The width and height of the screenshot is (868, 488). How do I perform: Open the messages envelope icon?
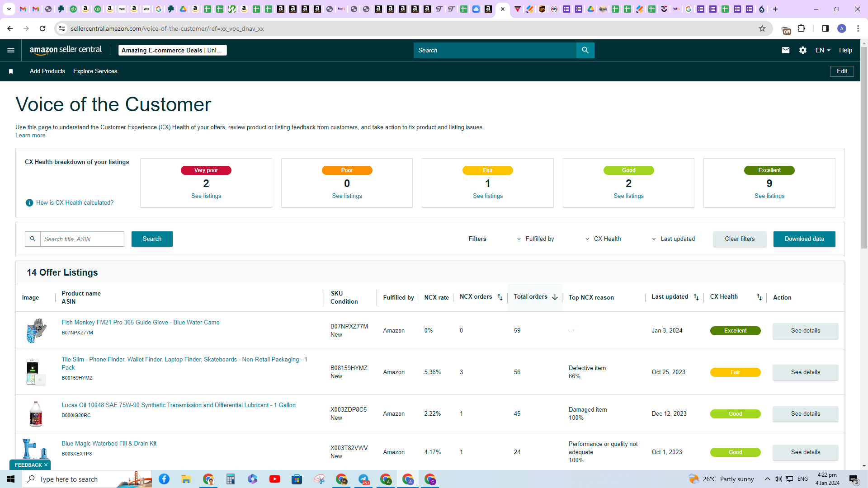(786, 50)
